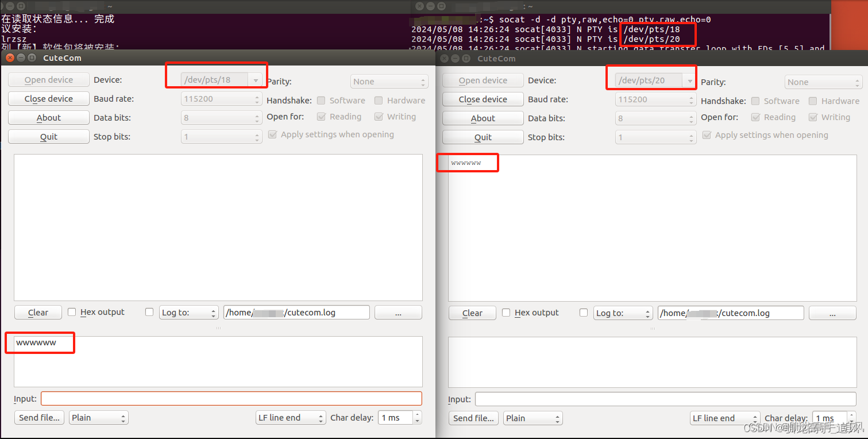Focus the Input field in right window
Screen dimensions: 868x439
[x=666, y=399]
